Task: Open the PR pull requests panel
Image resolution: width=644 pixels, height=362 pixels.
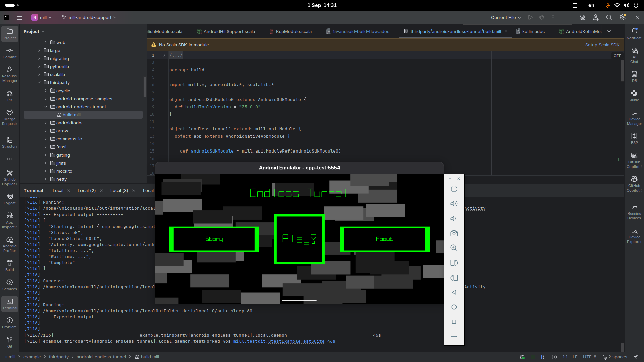Action: click(x=10, y=96)
